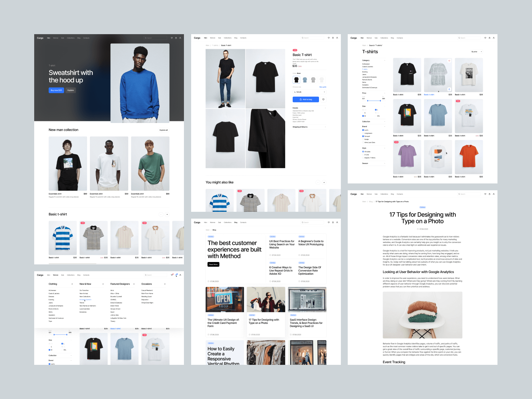532x399 pixels.
Task: Click the wishlist heart beside Add to bag
Action: pos(323,99)
